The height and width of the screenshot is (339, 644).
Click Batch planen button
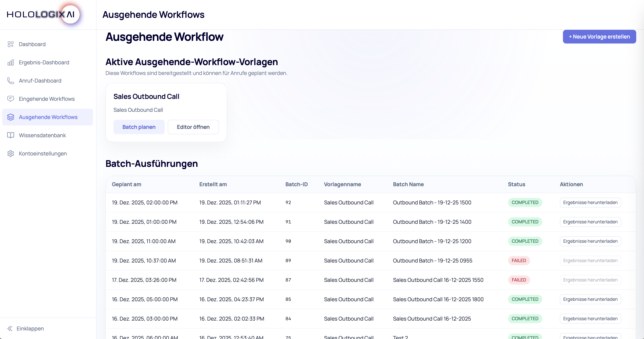[139, 127]
